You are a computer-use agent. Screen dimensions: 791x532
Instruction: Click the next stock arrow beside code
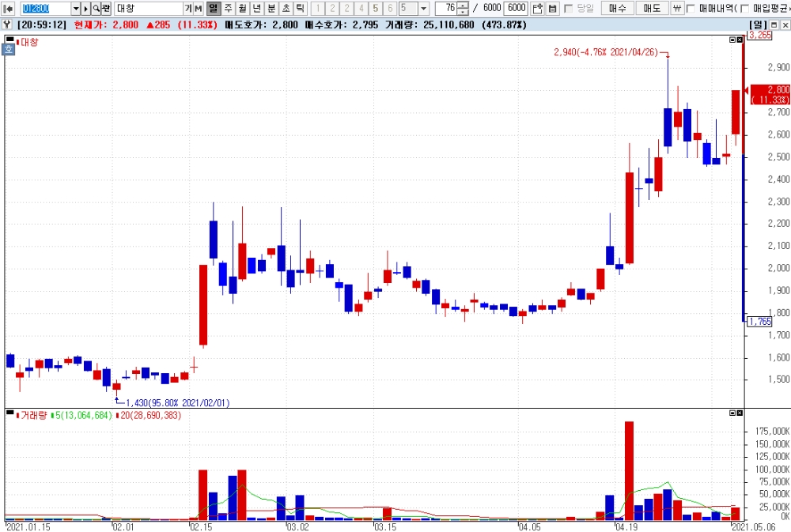point(85,8)
